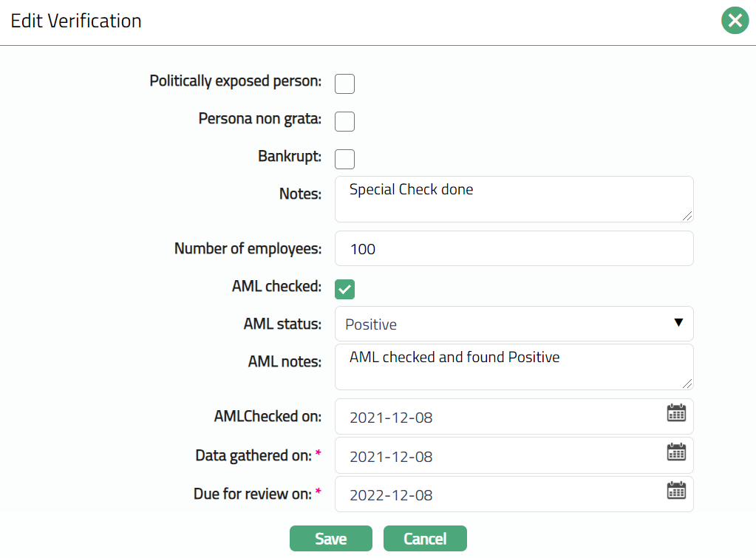Expand the AML status dropdown arrow
Viewport: 756px width, 558px height.
(x=678, y=323)
